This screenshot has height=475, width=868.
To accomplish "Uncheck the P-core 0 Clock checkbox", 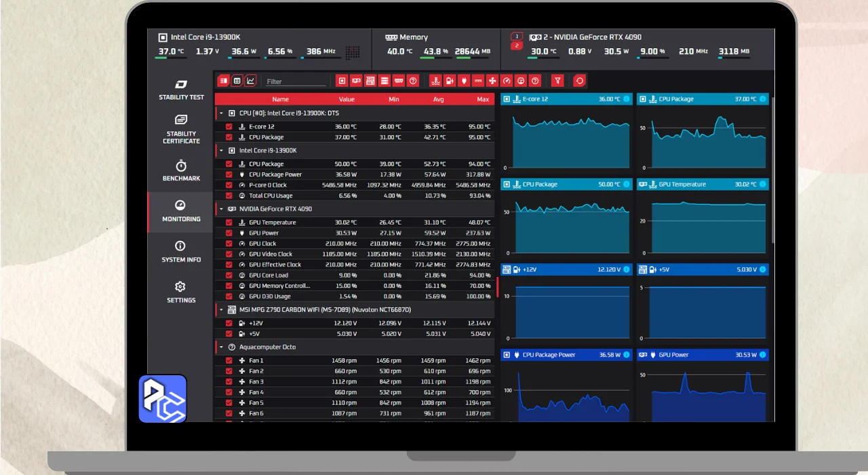I will tap(229, 185).
